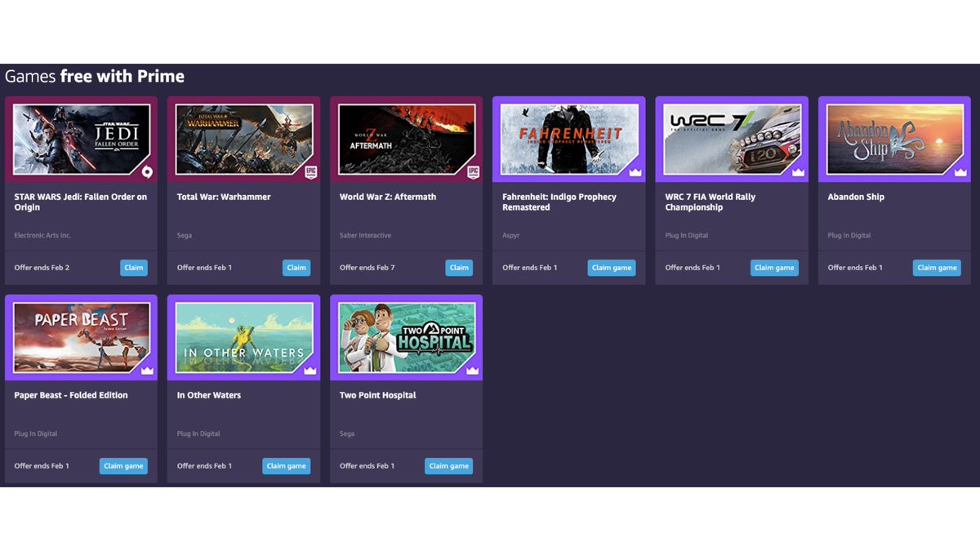Click 'Plug In Digital' under Abandon Ship
The height and width of the screenshot is (551, 980).
pyautogui.click(x=849, y=235)
